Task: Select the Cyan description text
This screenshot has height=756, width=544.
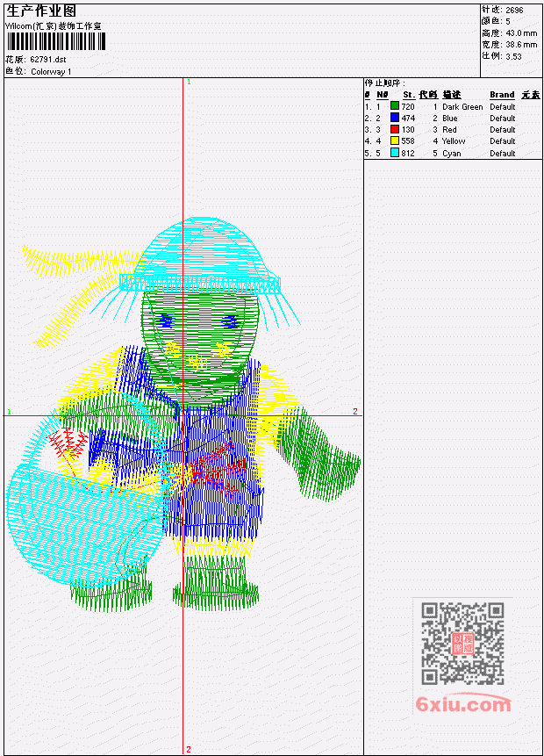Action: pos(452,154)
